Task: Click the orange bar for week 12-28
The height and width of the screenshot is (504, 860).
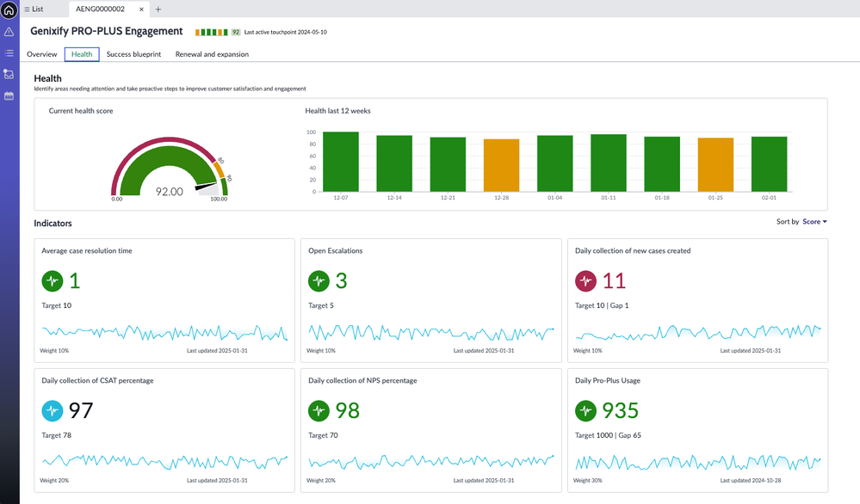Action: pos(502,163)
